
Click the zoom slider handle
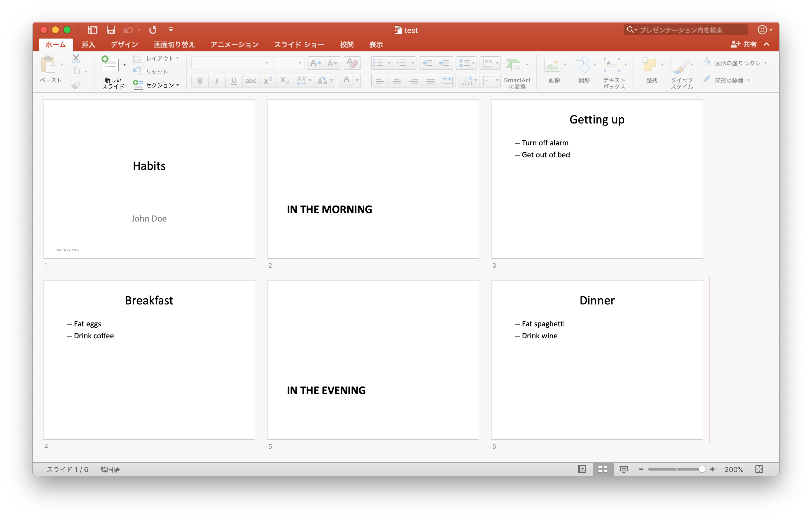pyautogui.click(x=702, y=469)
